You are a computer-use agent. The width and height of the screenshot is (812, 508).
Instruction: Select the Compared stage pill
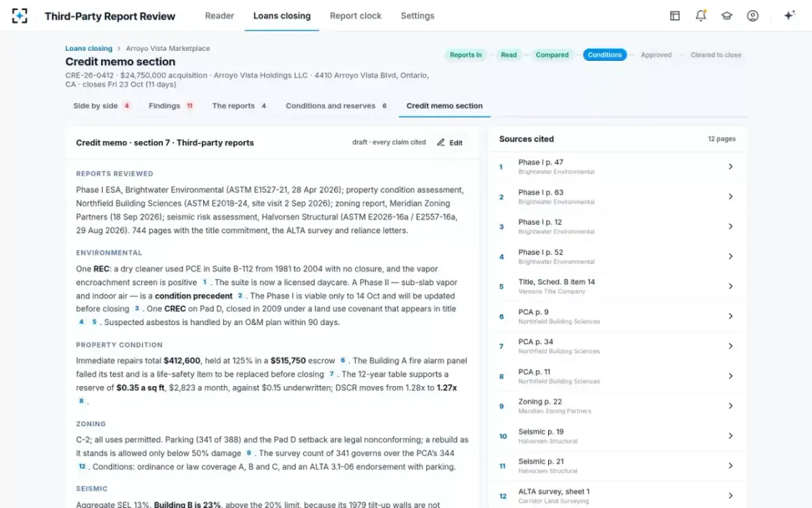(552, 55)
